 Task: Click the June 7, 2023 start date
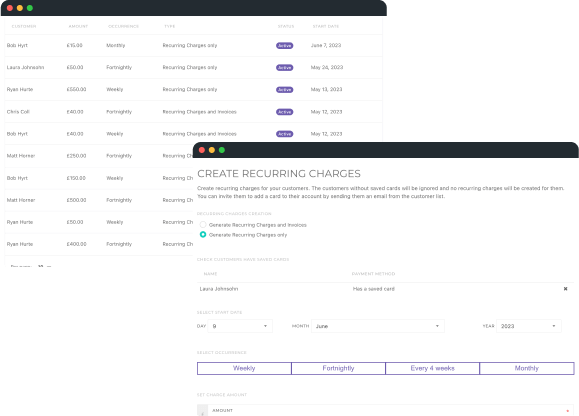click(x=326, y=45)
